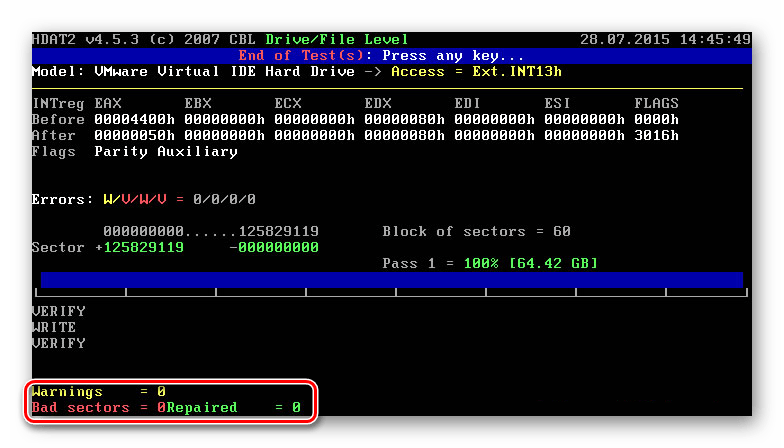Click the green sector value '+125829119'
Image resolution: width=784 pixels, height=448 pixels.
140,248
